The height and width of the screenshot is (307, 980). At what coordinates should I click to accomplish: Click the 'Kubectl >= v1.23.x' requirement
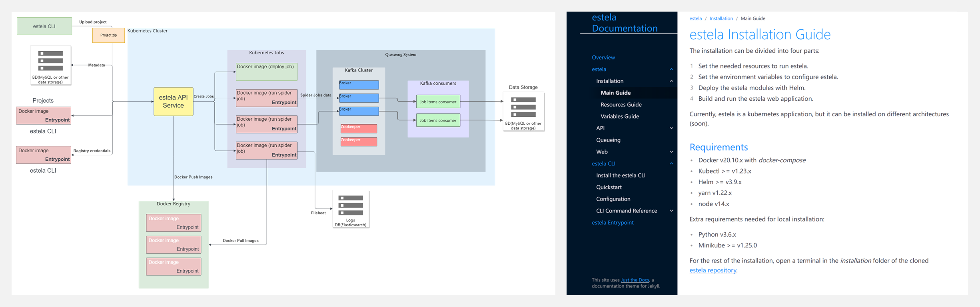(725, 171)
